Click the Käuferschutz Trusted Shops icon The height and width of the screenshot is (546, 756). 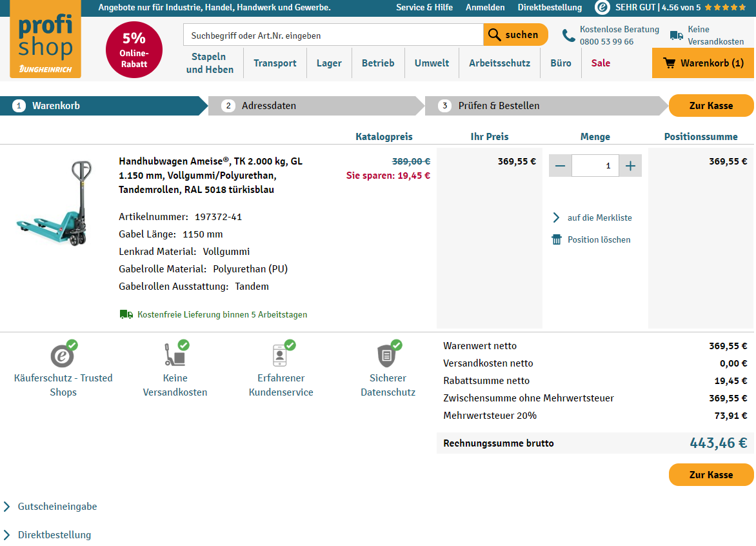click(64, 354)
